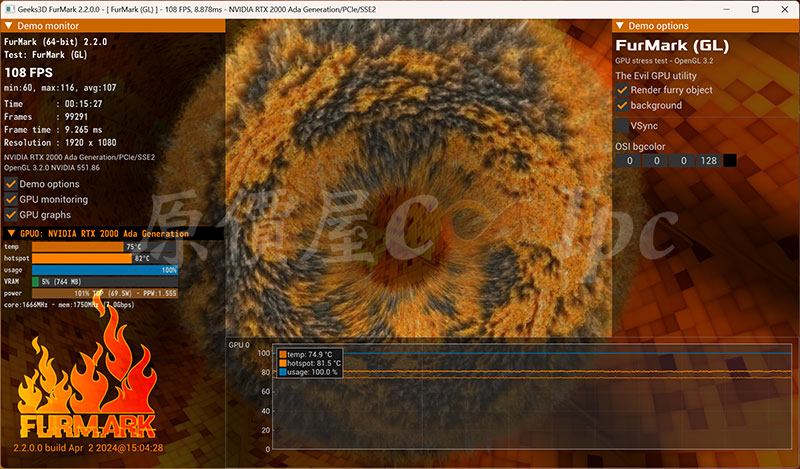Click the VRAM bar showing 764 MB
800x469 pixels.
tap(105, 282)
